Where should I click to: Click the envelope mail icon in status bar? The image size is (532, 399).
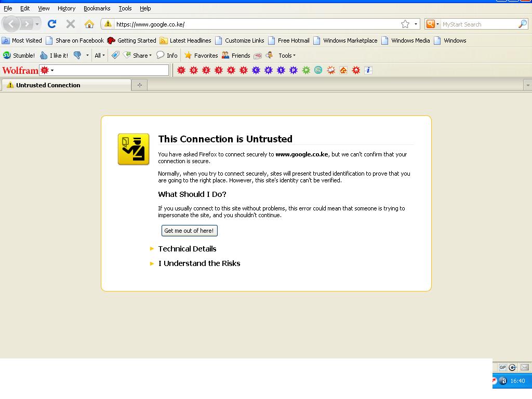525,367
